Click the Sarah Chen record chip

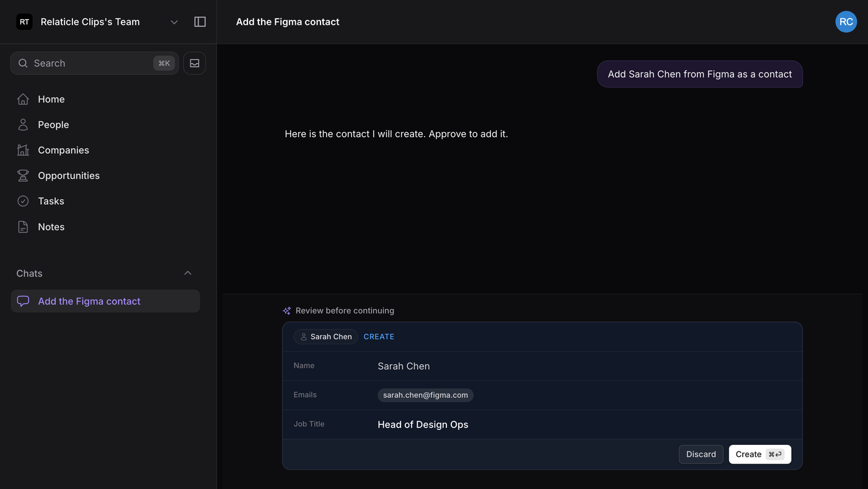[x=326, y=337]
